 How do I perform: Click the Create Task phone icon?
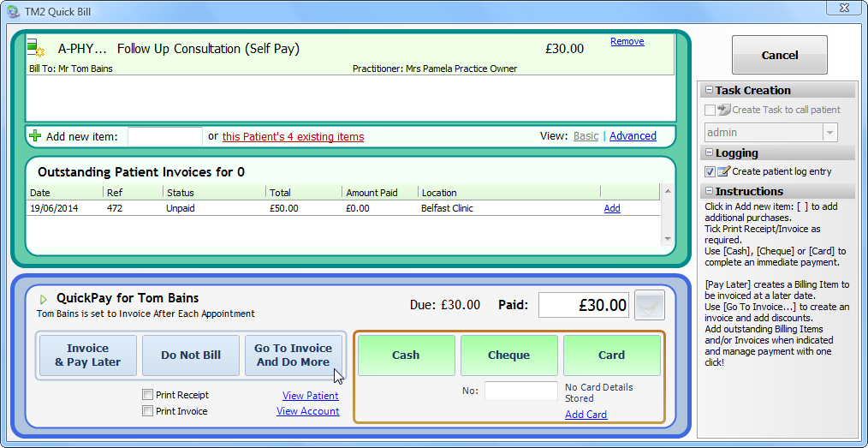tap(724, 110)
